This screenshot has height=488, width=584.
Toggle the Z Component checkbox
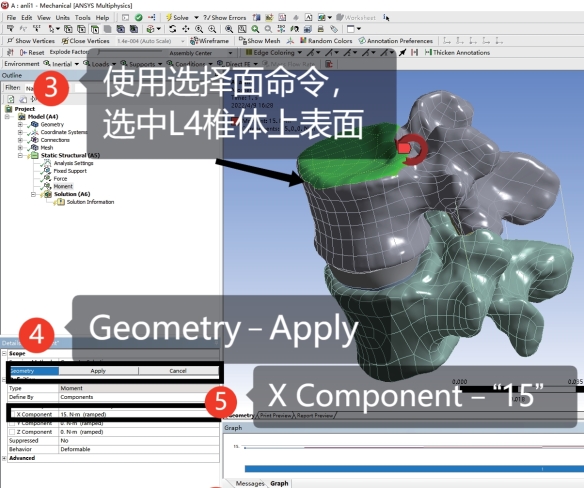[12, 432]
